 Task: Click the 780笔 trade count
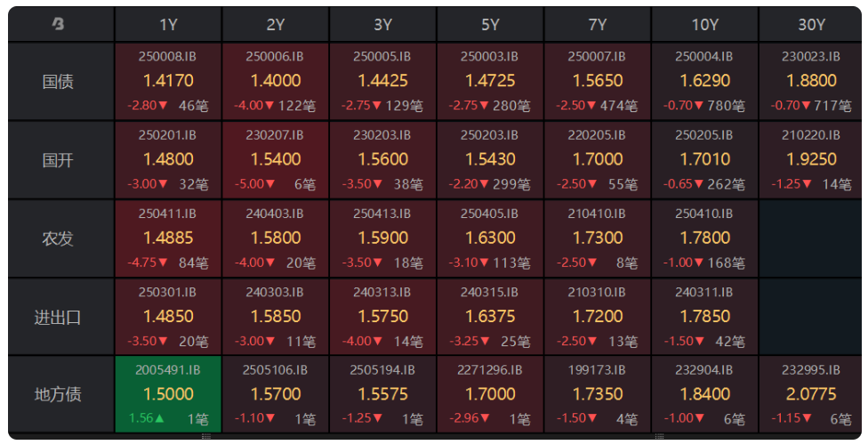coord(727,105)
